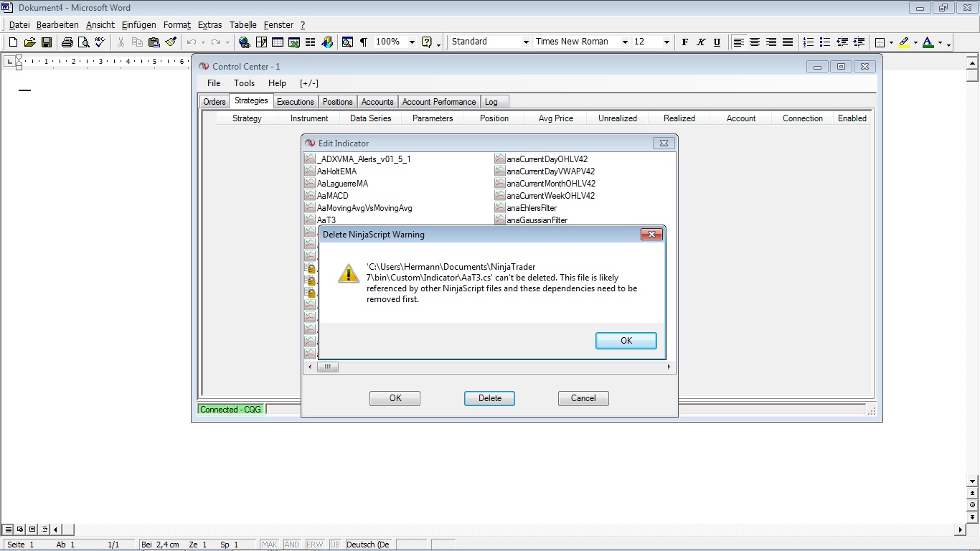
Task: Toggle italic formatting (K)
Action: click(701, 42)
